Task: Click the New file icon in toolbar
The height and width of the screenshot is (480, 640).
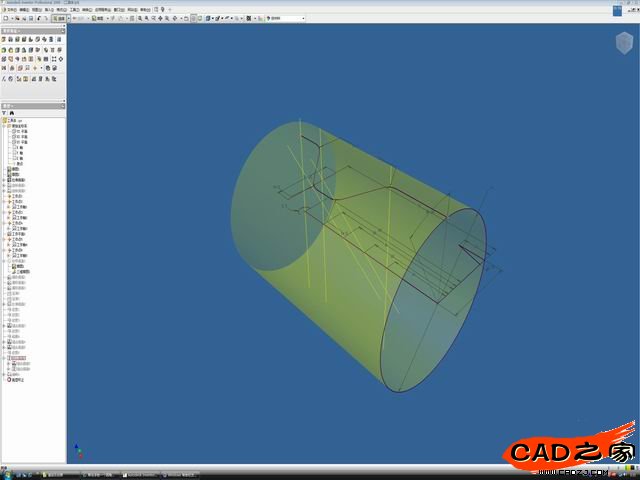Action: coord(5,18)
